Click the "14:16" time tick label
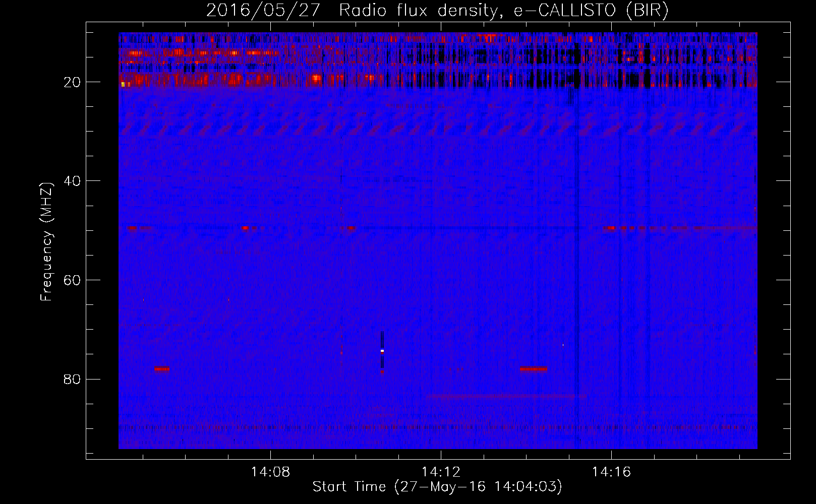 [x=611, y=472]
